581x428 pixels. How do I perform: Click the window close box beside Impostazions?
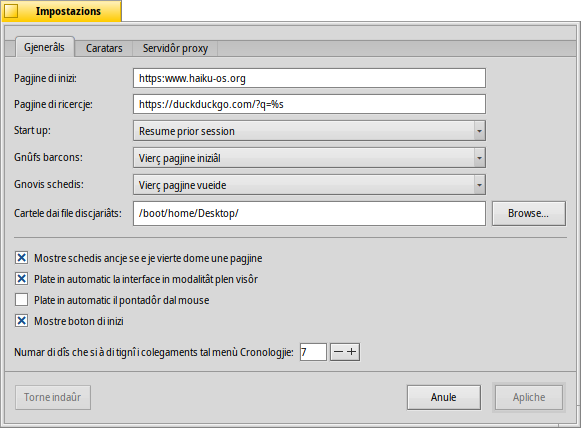11,11
